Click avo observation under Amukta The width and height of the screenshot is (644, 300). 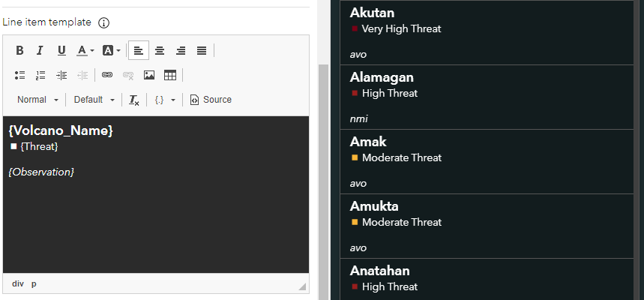point(358,248)
